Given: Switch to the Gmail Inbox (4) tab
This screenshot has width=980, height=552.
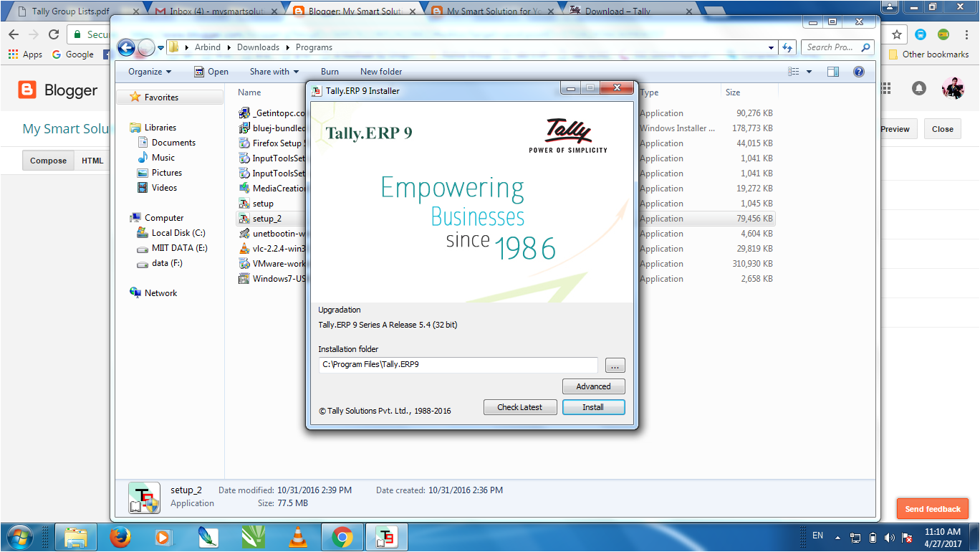Looking at the screenshot, I should [x=215, y=11].
